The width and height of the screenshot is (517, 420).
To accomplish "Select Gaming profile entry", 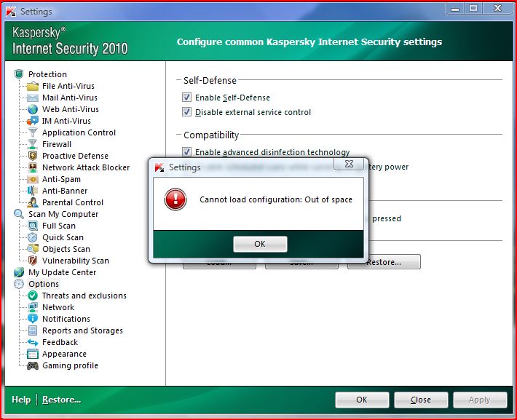I will click(x=70, y=365).
